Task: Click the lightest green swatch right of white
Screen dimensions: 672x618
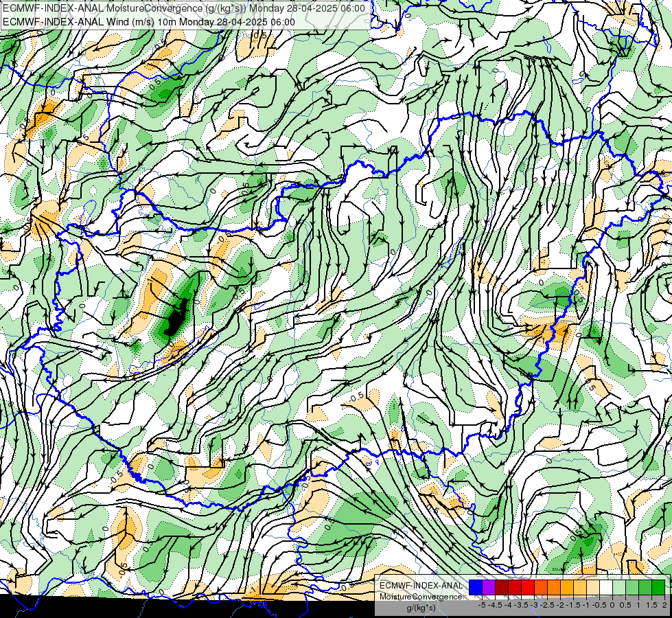Action: click(618, 587)
